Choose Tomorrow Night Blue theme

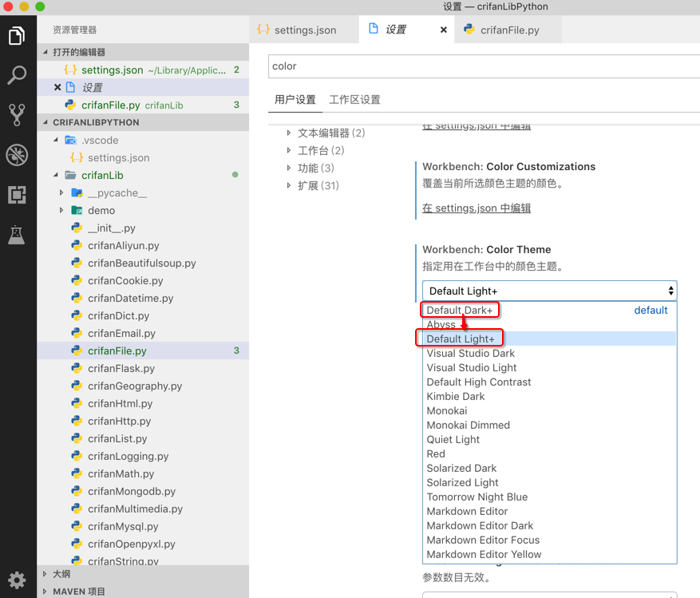tap(550, 497)
